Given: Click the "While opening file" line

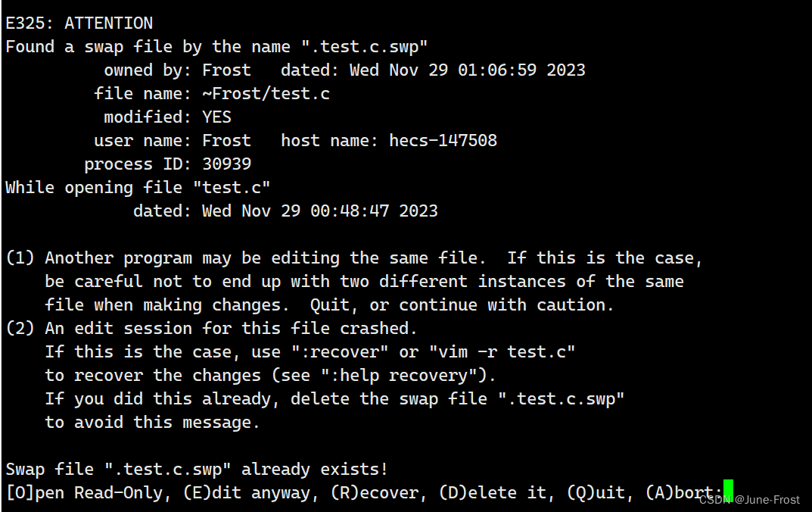Looking at the screenshot, I should [x=138, y=188].
